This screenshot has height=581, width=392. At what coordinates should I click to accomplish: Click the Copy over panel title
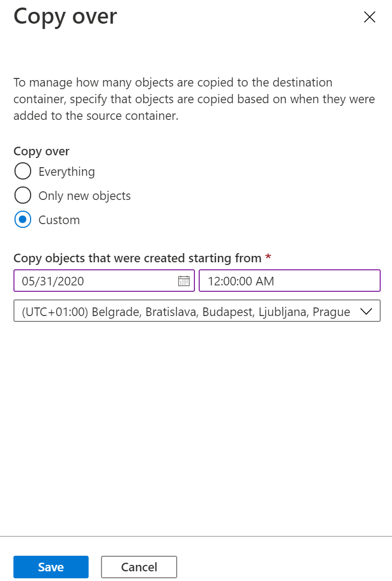65,17
